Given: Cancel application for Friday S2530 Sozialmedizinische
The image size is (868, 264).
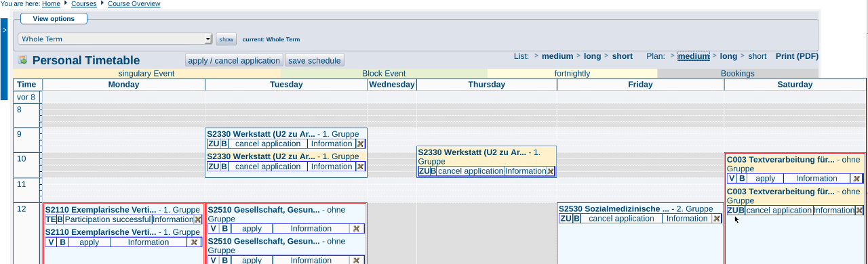Looking at the screenshot, I should [x=622, y=219].
